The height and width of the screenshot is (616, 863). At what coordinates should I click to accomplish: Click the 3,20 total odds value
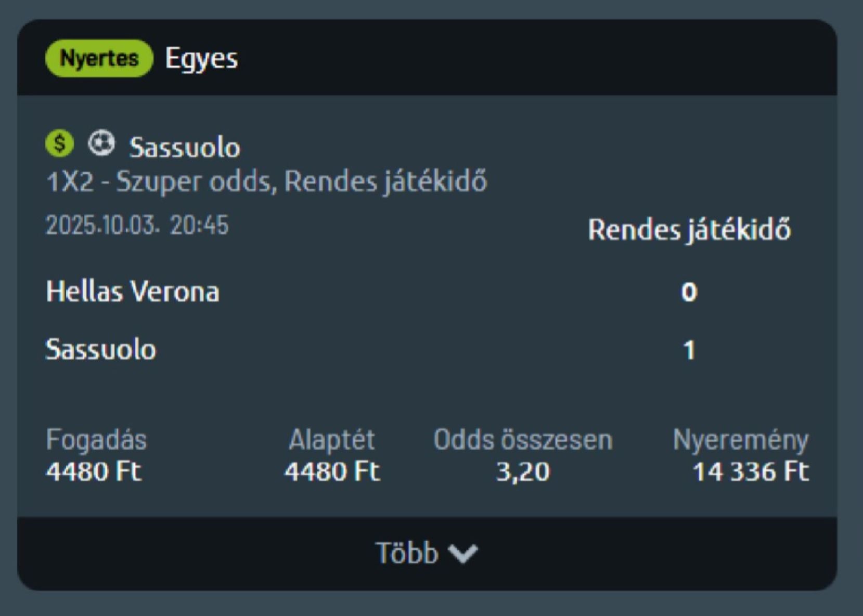[523, 472]
